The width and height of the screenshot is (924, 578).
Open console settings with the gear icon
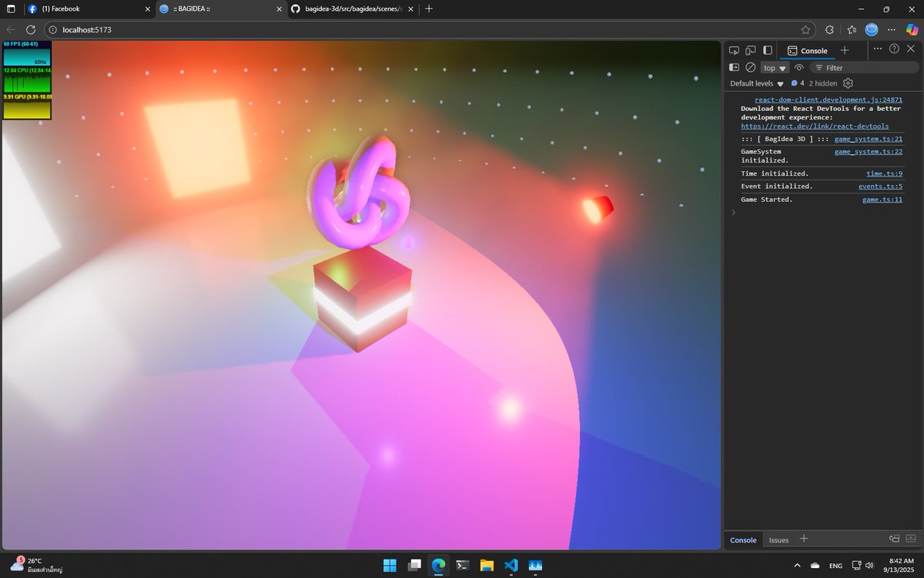(x=848, y=83)
